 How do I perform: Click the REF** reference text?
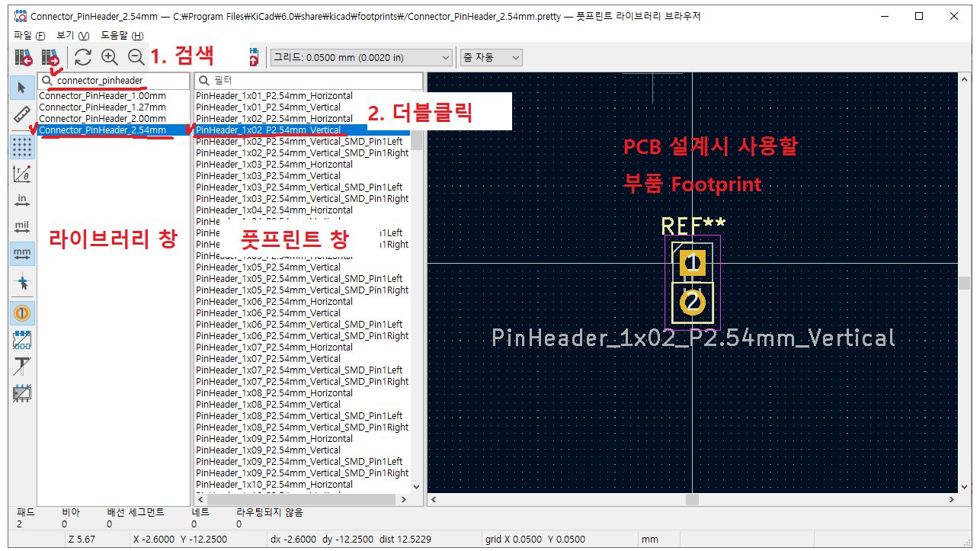tap(693, 226)
